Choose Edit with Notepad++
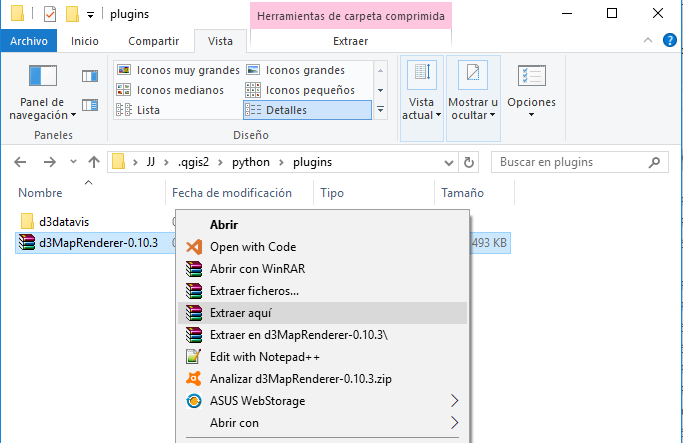The width and height of the screenshot is (683, 443). 322,357
